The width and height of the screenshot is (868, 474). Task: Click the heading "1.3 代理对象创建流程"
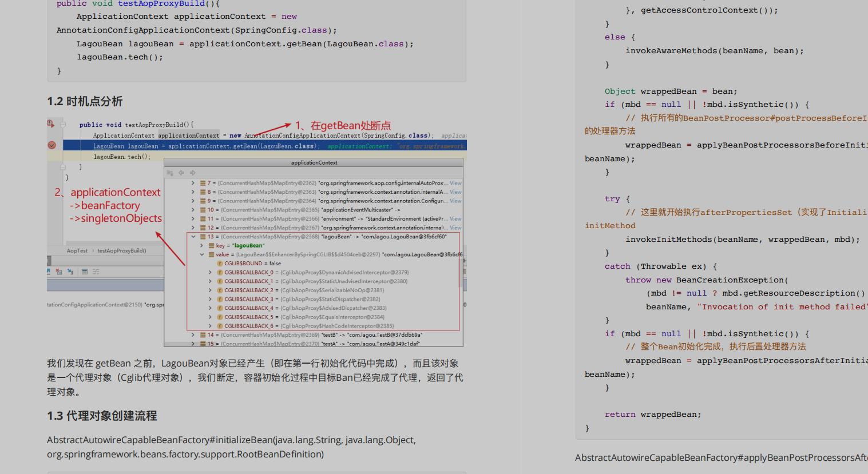coord(102,416)
